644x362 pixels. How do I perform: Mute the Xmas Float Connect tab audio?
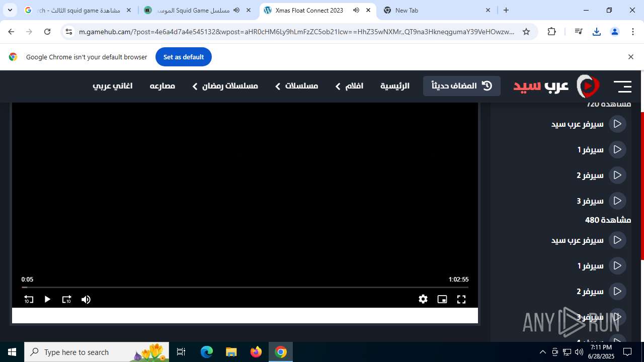(x=356, y=10)
